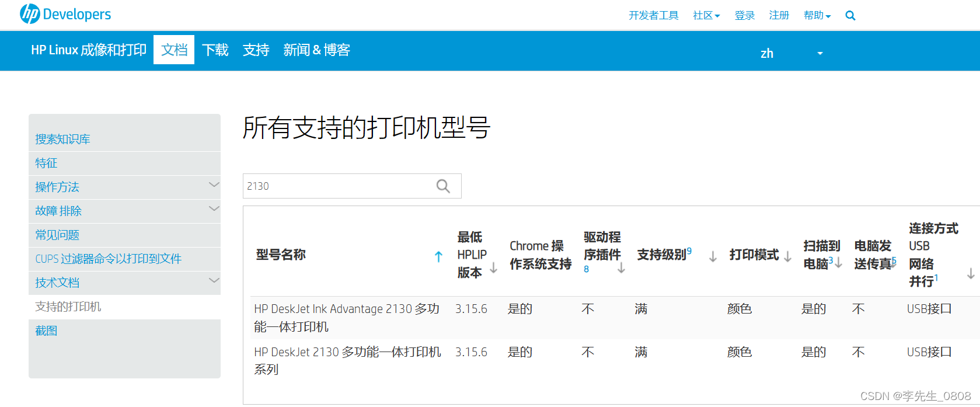Click the 电脑发送传真 column header

click(x=873, y=255)
